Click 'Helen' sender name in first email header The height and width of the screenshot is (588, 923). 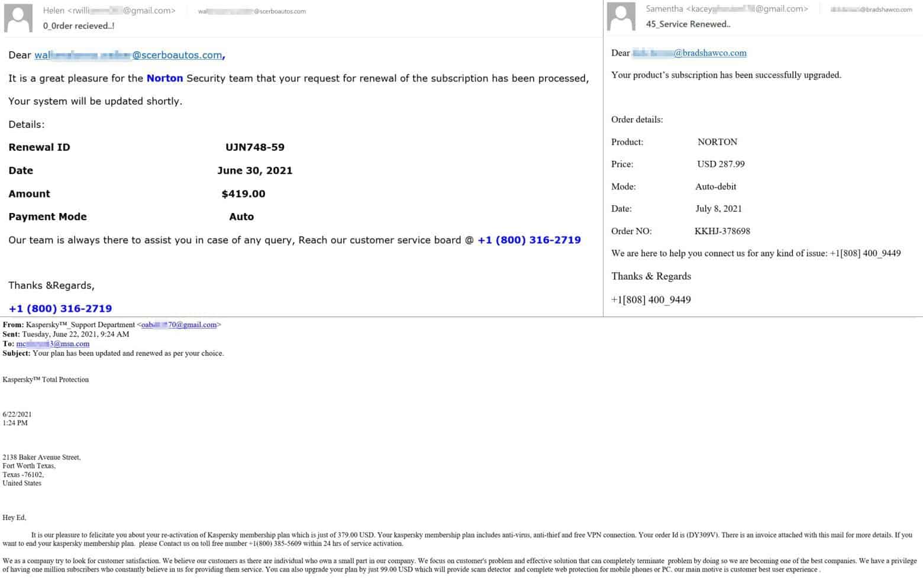[x=54, y=11]
